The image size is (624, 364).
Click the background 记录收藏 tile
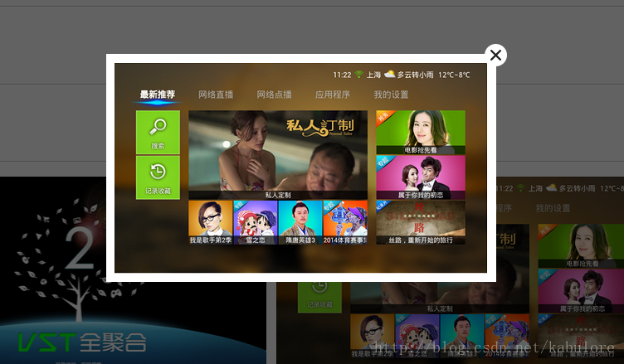[319, 297]
